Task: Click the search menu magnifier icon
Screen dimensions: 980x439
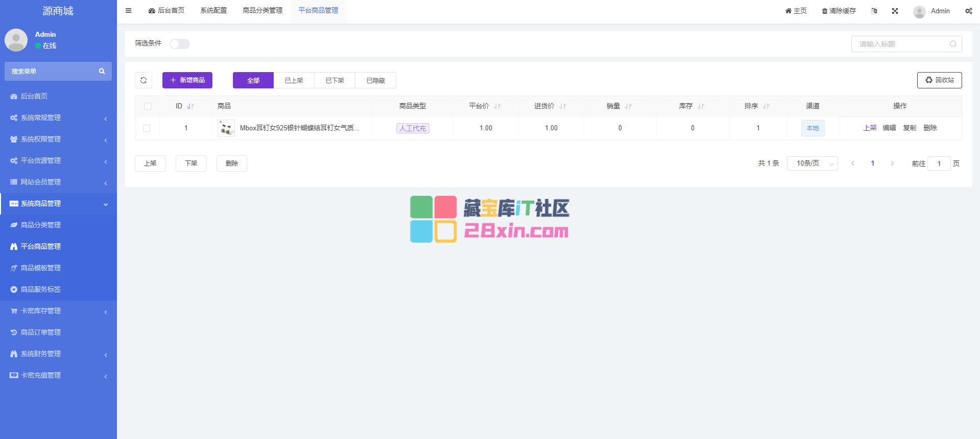Action: tap(102, 71)
